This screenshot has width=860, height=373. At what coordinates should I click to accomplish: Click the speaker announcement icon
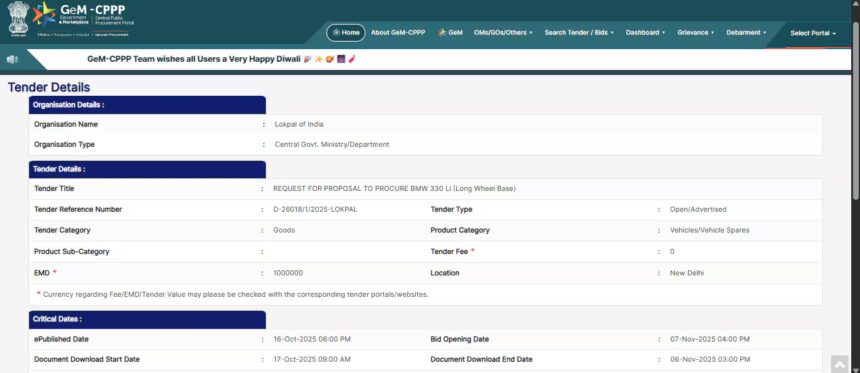(x=12, y=59)
